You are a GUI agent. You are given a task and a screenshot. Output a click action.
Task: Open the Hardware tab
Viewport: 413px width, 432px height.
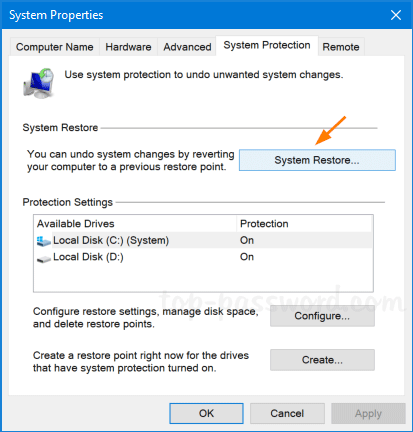128,47
